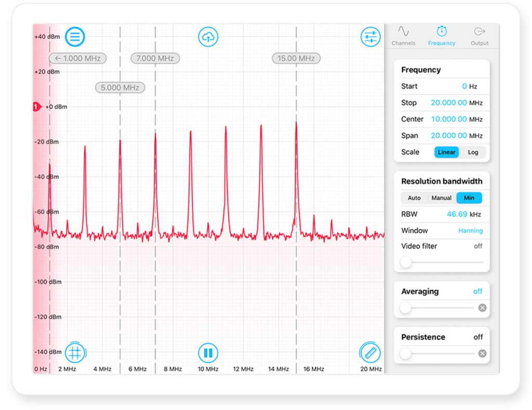Image resolution: width=532 pixels, height=410 pixels.
Task: Click the +0 dBm axis label
Action: 56,107
